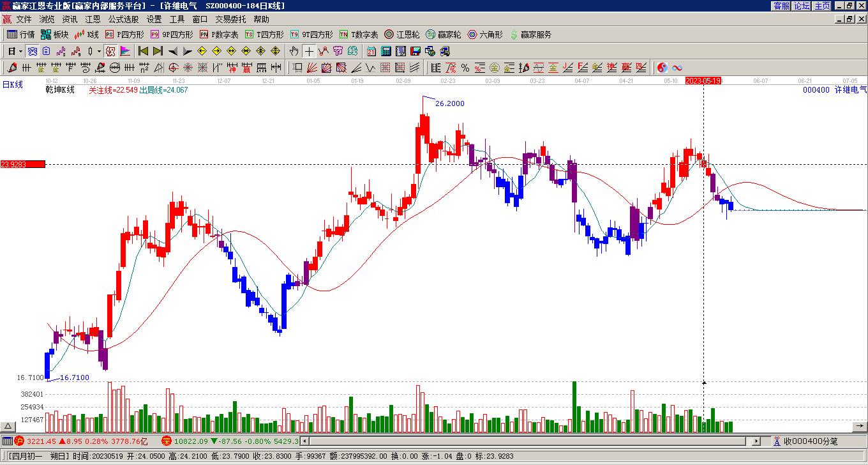
Task: Open the 行情 market quotes view
Action: tap(21, 34)
